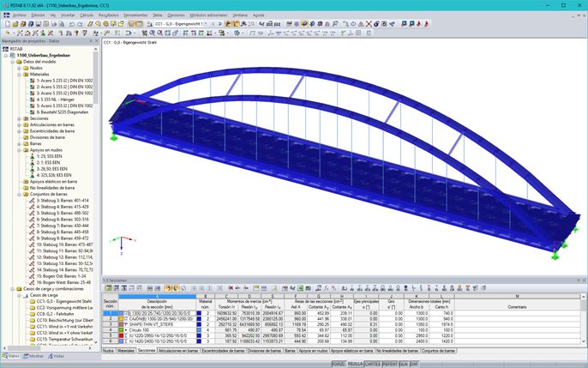Viewport: 588px width, 368px height.
Task: Collapse the Datos del modelo node
Action: (x=12, y=62)
